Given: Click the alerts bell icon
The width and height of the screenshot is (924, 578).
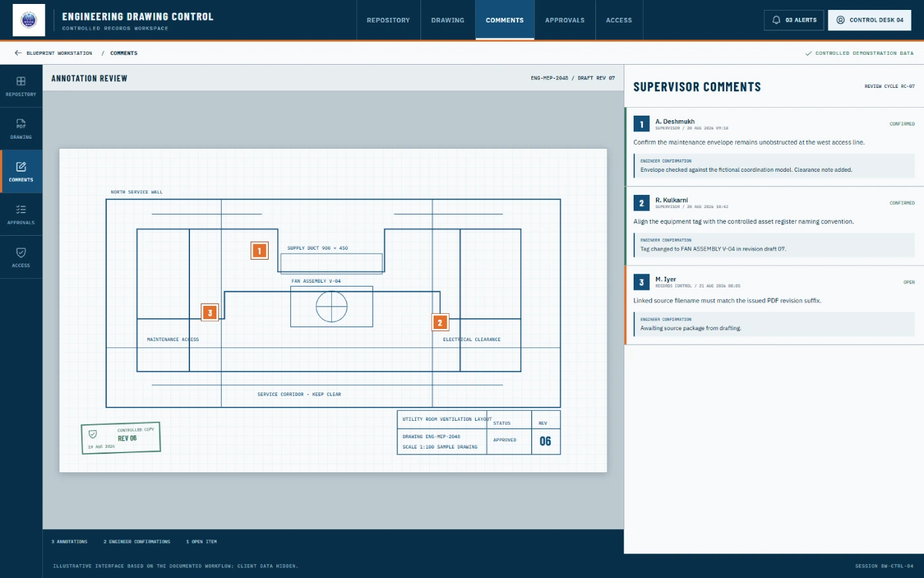Looking at the screenshot, I should [x=776, y=20].
